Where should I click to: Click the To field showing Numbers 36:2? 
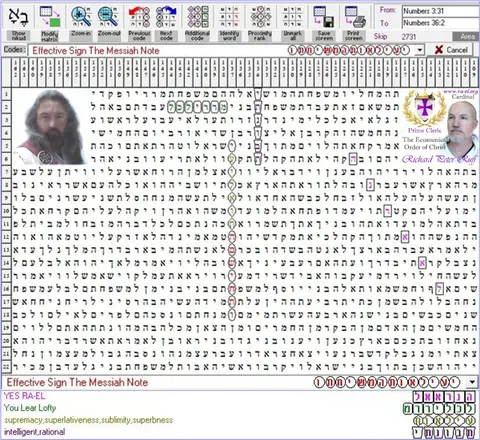tap(441, 23)
